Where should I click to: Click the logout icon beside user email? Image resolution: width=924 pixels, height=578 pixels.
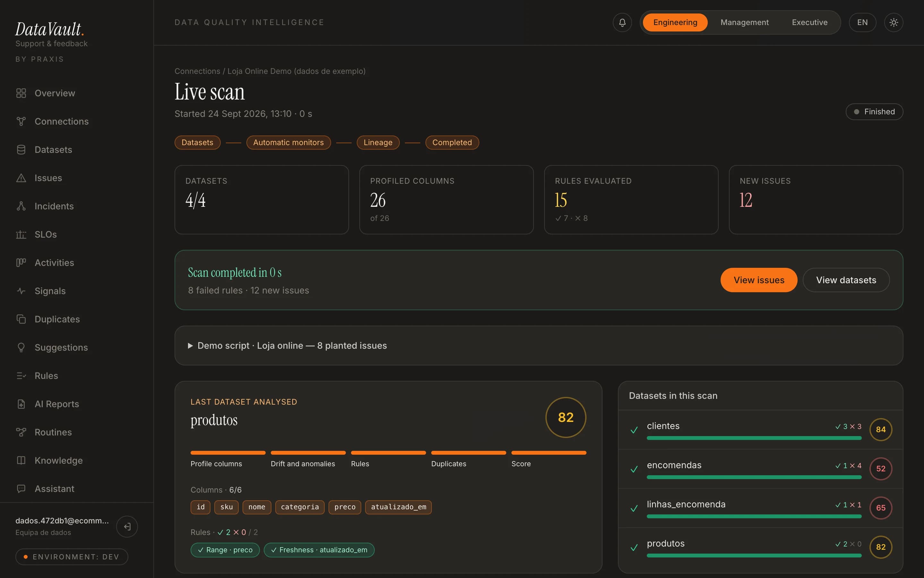tap(127, 526)
